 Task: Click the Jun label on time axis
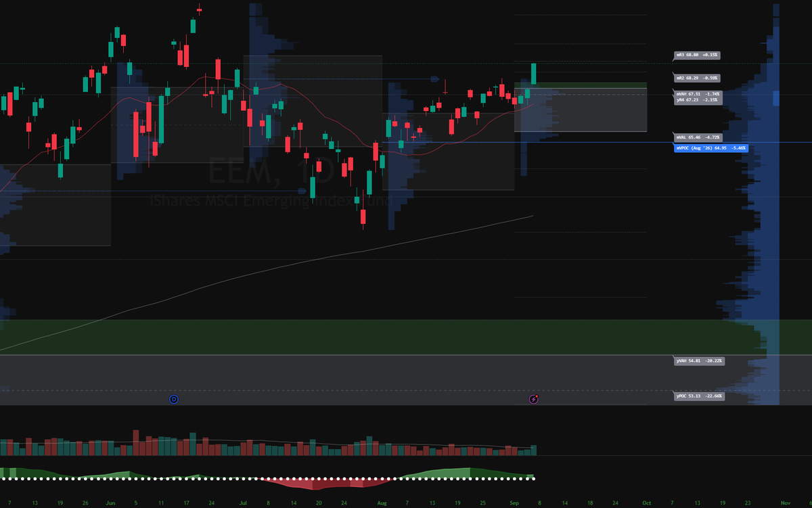click(x=112, y=503)
